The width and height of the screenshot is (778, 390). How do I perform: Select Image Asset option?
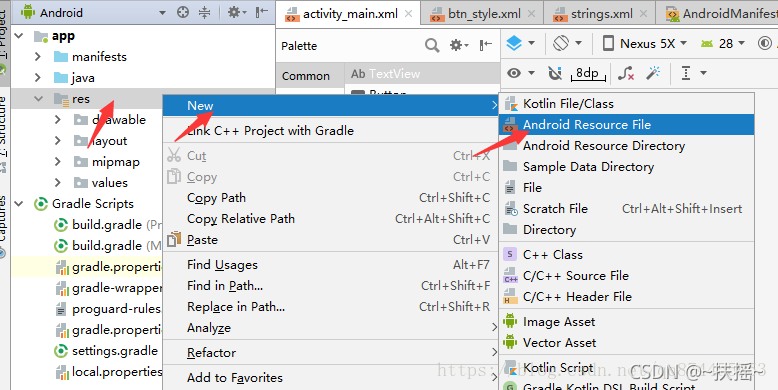627,322
